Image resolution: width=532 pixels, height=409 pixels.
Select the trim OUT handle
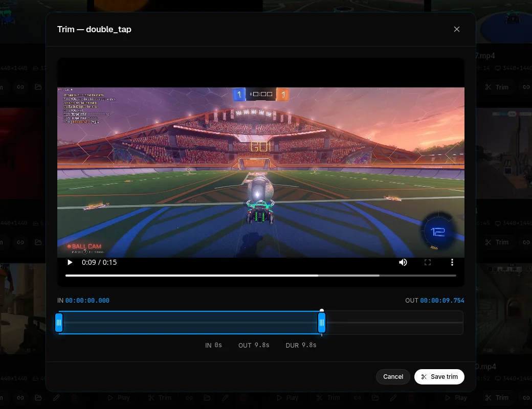pos(321,323)
